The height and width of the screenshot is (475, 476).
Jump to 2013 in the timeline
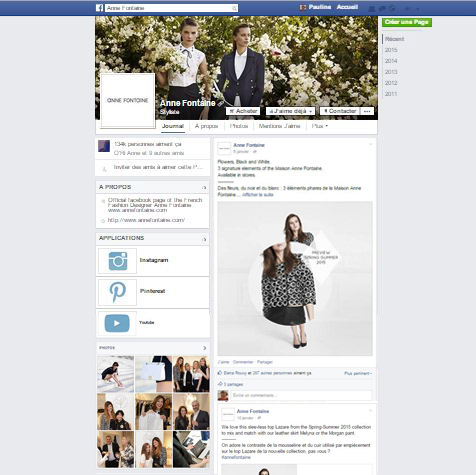coord(391,72)
